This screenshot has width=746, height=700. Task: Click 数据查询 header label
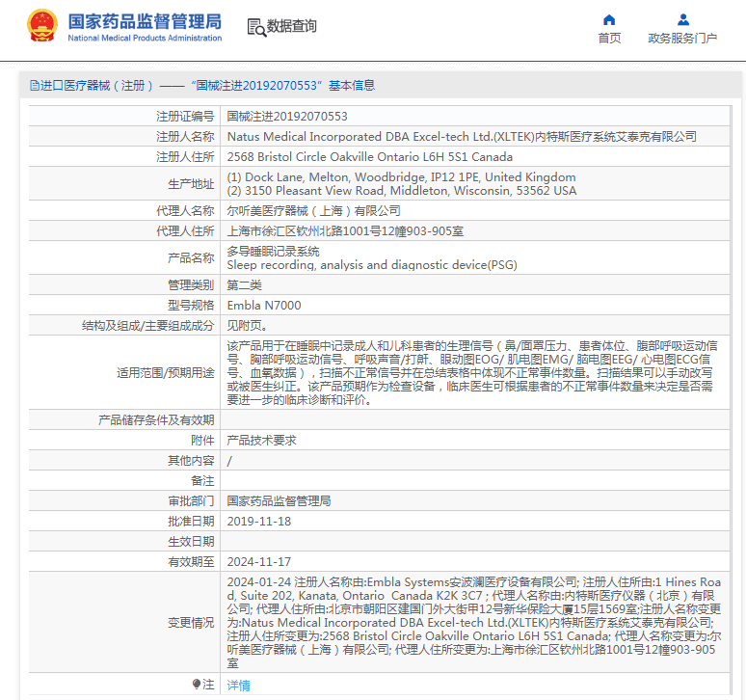pyautogui.click(x=292, y=26)
